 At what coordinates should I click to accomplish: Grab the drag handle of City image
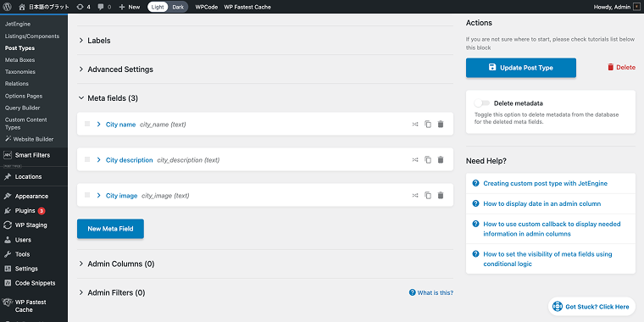pos(87,195)
